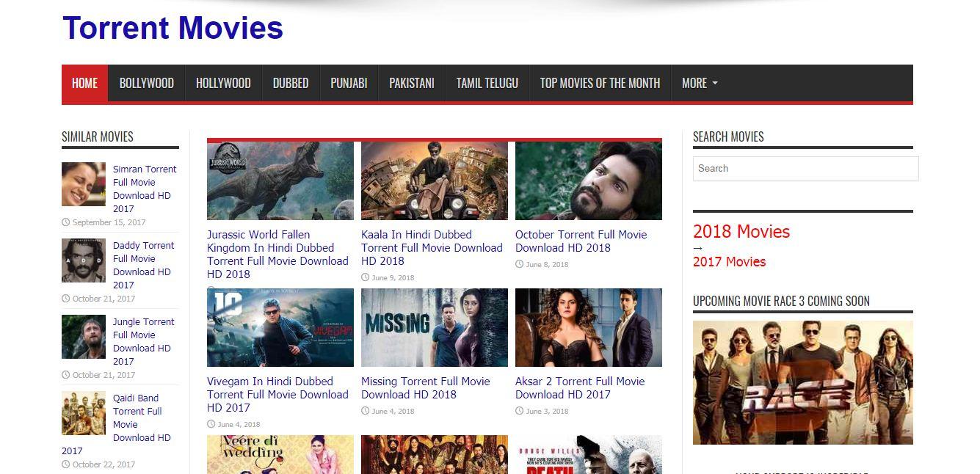Open the October movie thumbnail

click(589, 181)
